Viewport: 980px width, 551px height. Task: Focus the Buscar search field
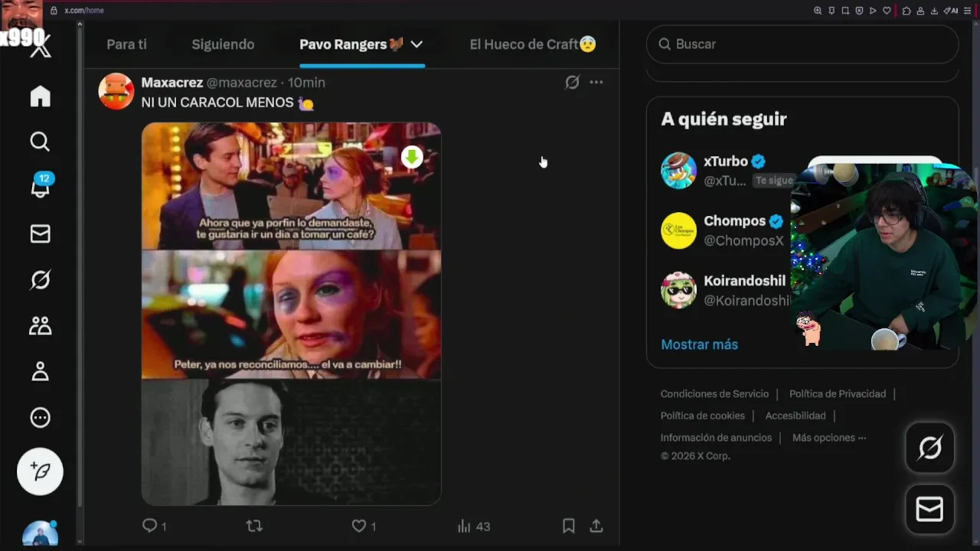802,44
